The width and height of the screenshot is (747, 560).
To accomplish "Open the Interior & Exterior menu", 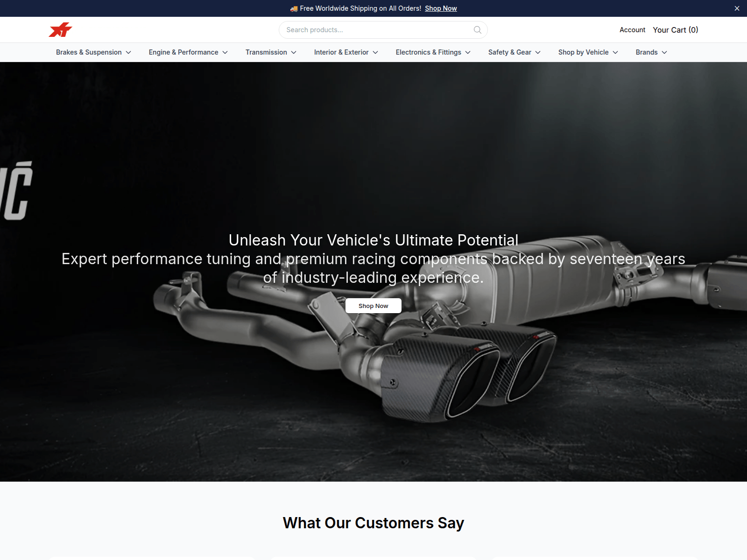I will 346,52.
